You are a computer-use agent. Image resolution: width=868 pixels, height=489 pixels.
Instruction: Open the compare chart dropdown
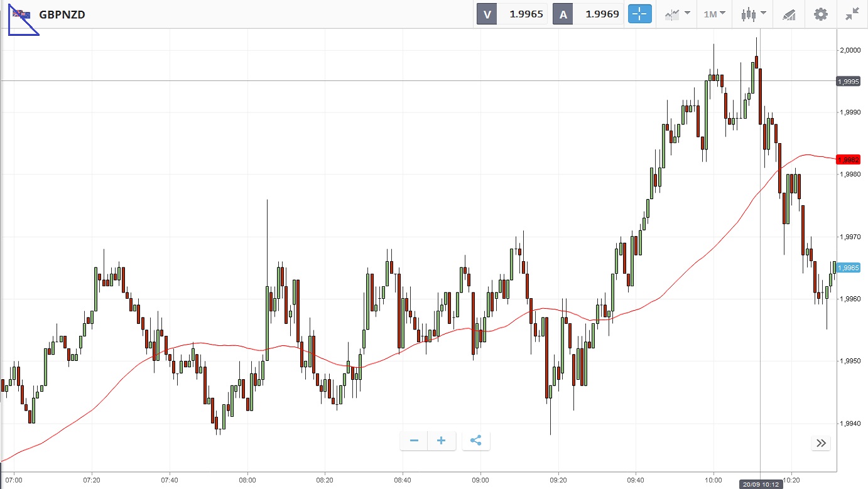pyautogui.click(x=678, y=14)
